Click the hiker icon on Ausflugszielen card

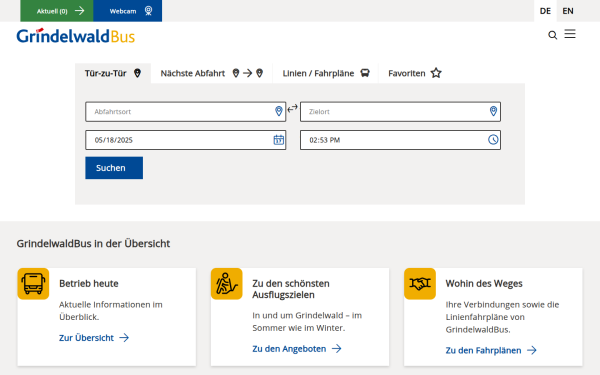(x=227, y=284)
